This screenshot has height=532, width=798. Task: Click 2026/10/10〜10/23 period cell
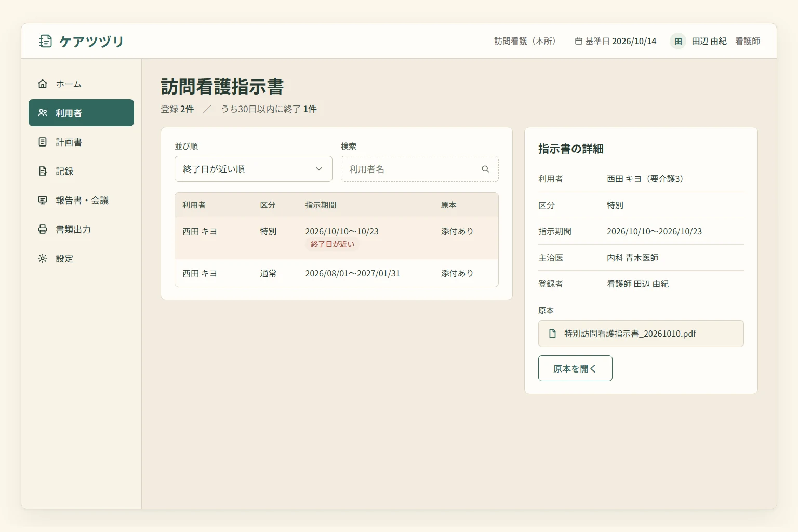(342, 231)
